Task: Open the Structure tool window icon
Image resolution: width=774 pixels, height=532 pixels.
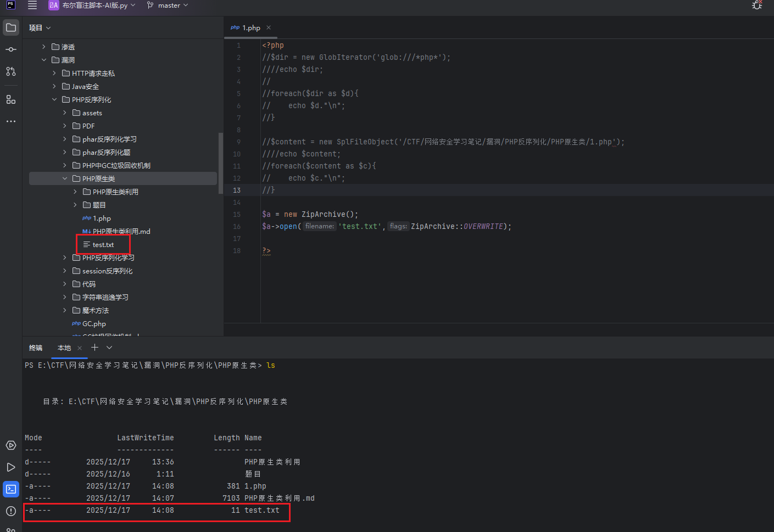Action: coord(11,99)
